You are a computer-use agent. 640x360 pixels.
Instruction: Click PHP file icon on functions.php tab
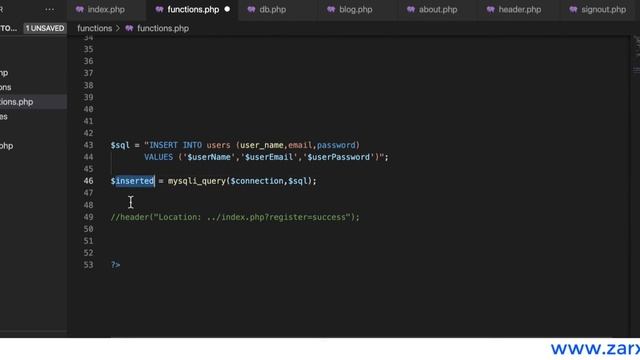pyautogui.click(x=159, y=9)
